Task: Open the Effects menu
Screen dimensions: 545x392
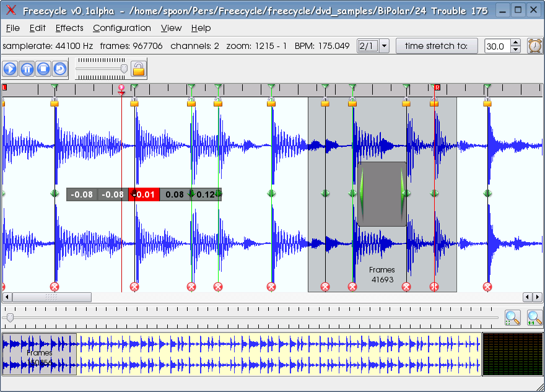Action: [x=69, y=28]
